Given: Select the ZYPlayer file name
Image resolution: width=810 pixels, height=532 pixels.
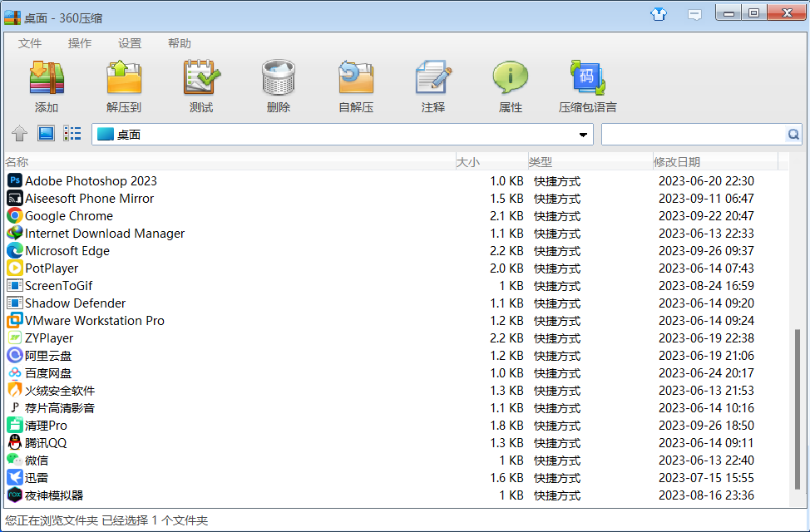Looking at the screenshot, I should 49,338.
